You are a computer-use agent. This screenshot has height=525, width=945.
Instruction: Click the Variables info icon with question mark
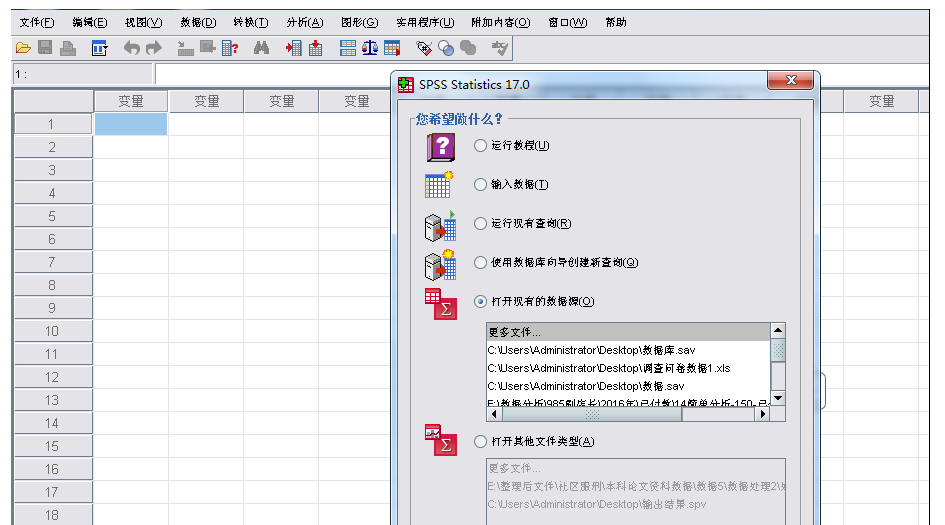230,48
